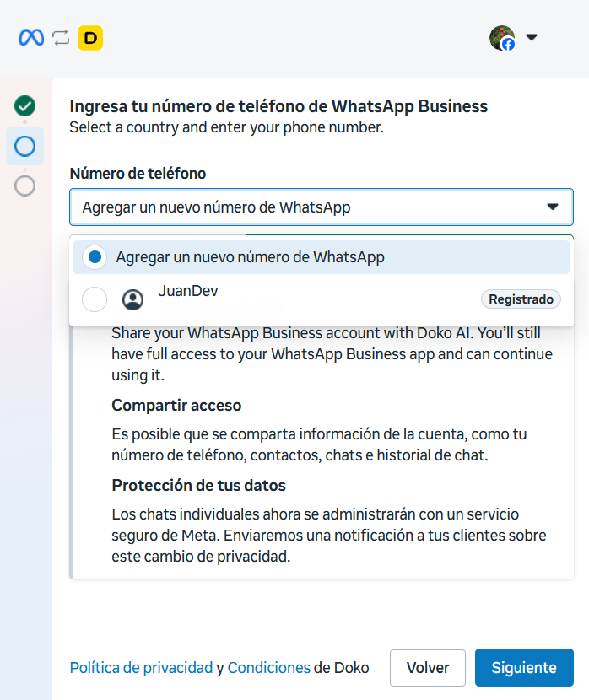Click the Meta logo icon

(31, 37)
